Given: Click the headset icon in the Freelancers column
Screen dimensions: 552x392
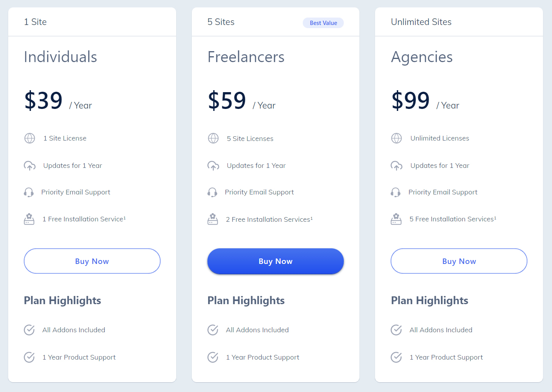Looking at the screenshot, I should click(x=212, y=192).
